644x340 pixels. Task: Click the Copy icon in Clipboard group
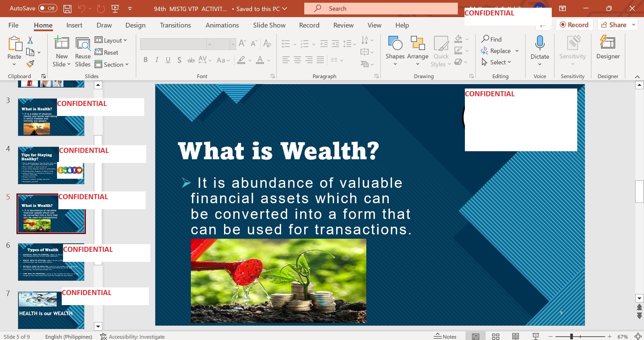click(30, 52)
